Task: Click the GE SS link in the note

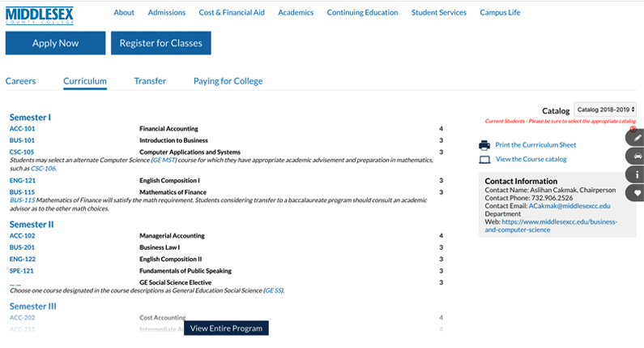Action: click(274, 290)
